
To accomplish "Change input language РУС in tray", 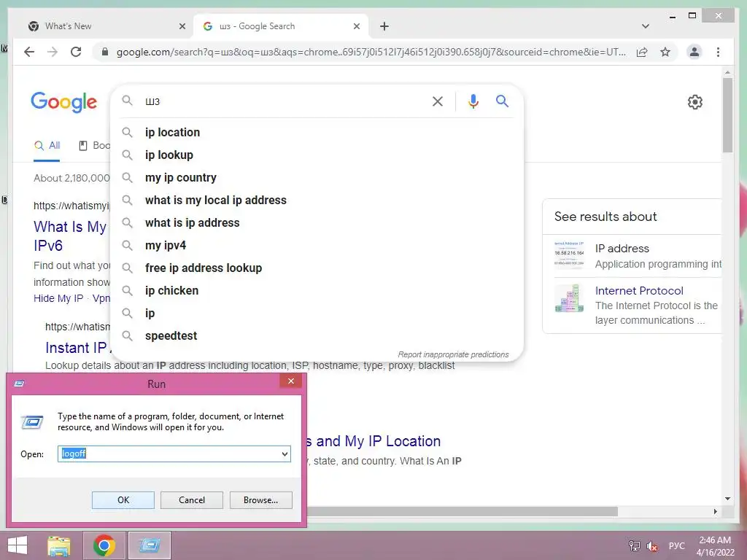I will coord(676,545).
